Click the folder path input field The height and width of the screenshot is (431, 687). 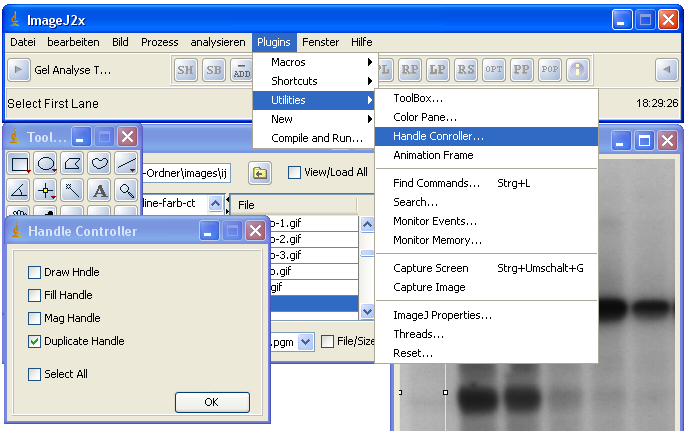[x=187, y=173]
